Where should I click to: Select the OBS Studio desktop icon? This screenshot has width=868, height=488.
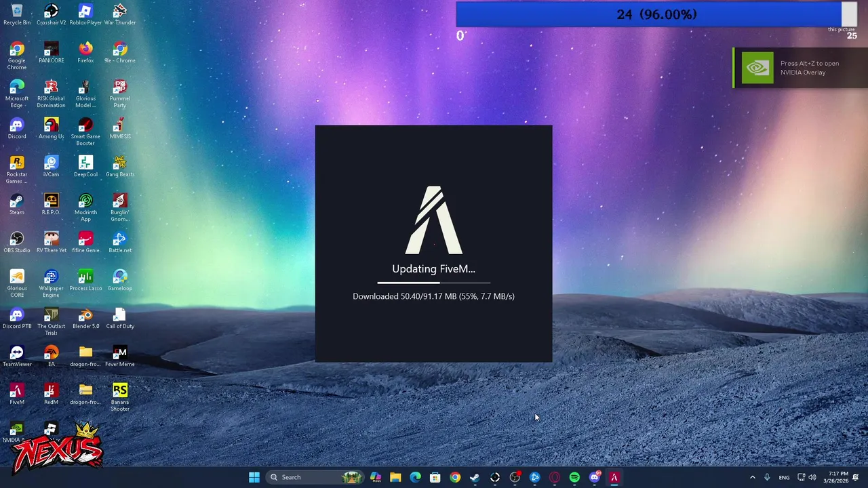pos(17,242)
